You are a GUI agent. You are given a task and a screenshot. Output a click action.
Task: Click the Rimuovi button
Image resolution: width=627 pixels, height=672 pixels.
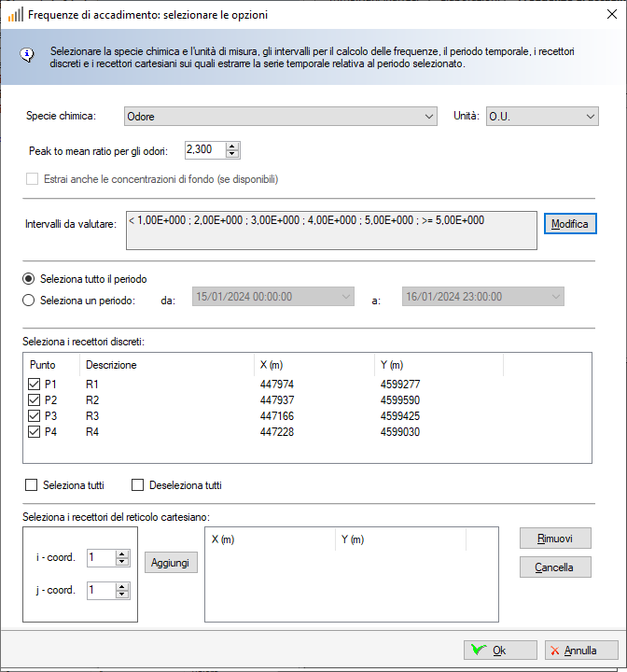coord(556,539)
